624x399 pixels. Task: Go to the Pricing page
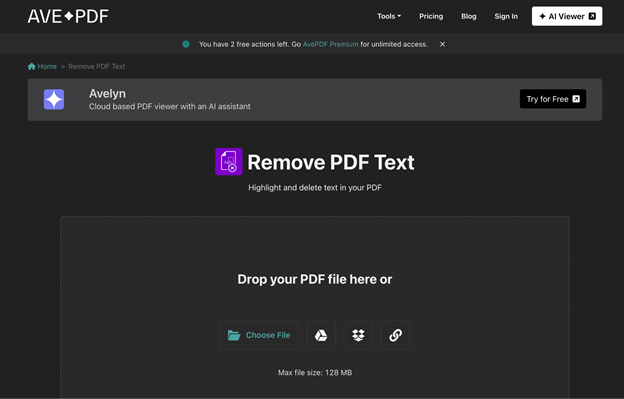pos(431,16)
